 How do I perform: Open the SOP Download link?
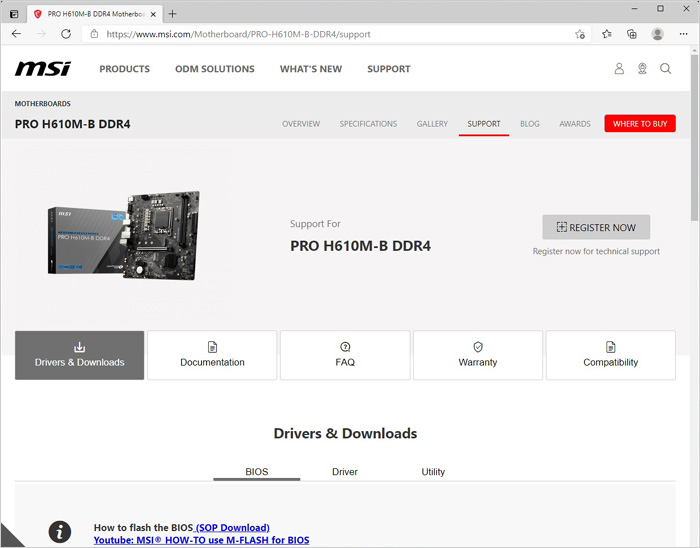pyautogui.click(x=232, y=527)
